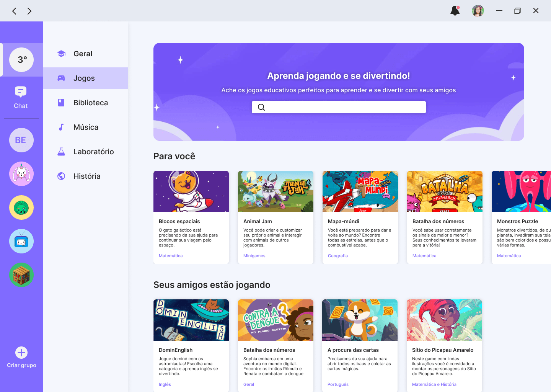Select the 3° grade group icon
Image resolution: width=551 pixels, height=392 pixels.
[21, 60]
